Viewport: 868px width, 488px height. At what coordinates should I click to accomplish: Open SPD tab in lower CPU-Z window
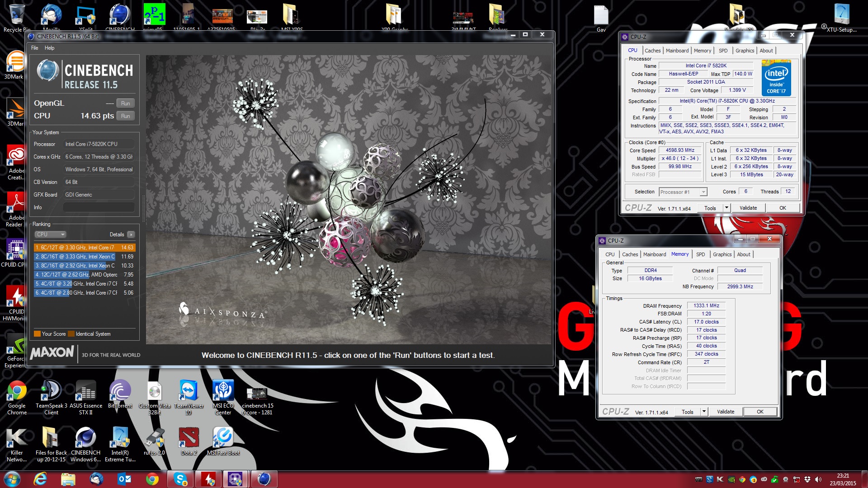pos(700,254)
